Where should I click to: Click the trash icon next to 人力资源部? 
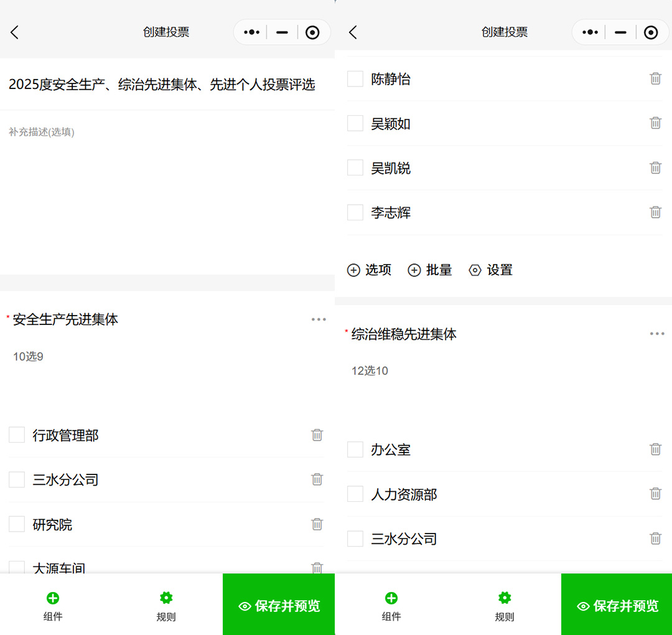click(655, 494)
